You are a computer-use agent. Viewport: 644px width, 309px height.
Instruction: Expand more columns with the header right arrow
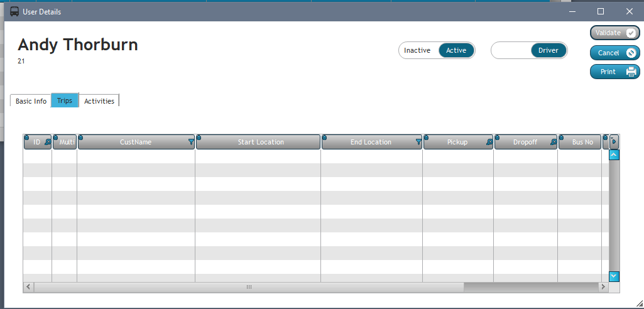(614, 141)
